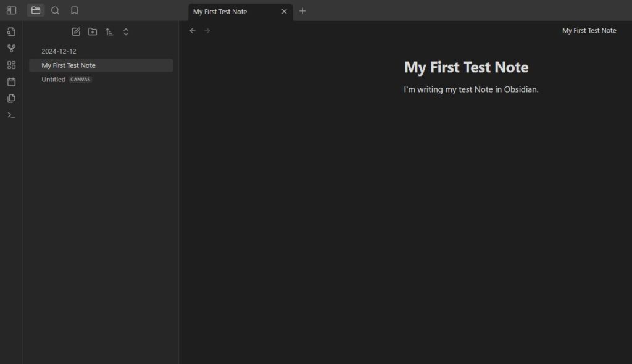Screen dimensions: 632x364
Task: Create a new note in file explorer
Action: [x=76, y=31]
